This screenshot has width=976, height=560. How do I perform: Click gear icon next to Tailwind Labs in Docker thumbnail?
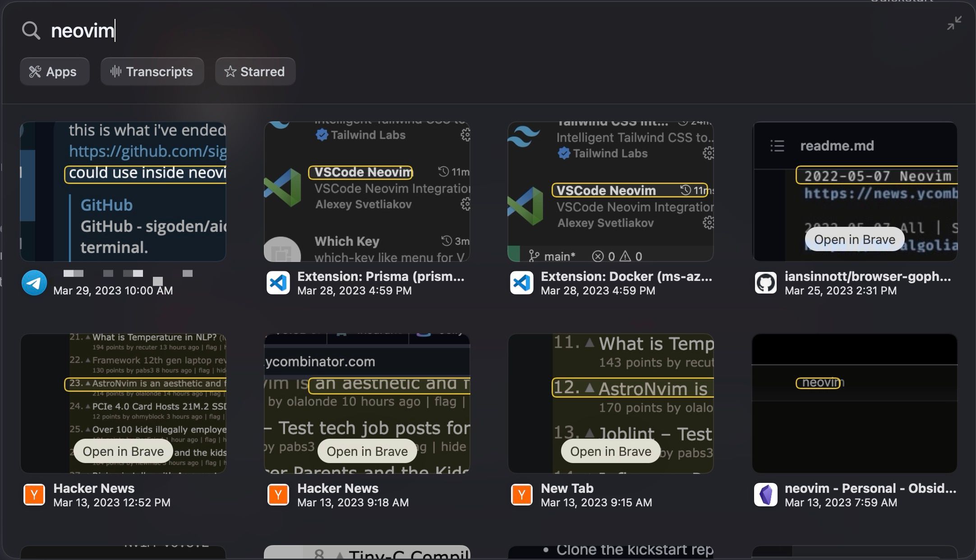pos(708,153)
